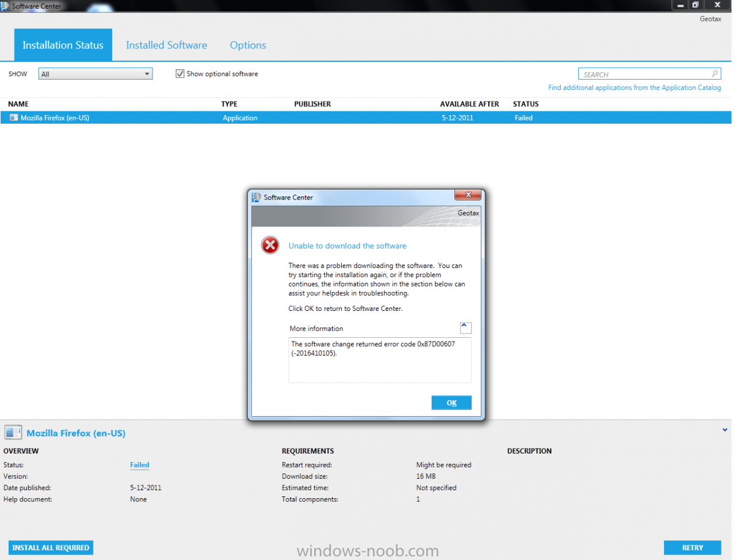Sort by TYPE column header
The width and height of the screenshot is (735, 560).
229,104
